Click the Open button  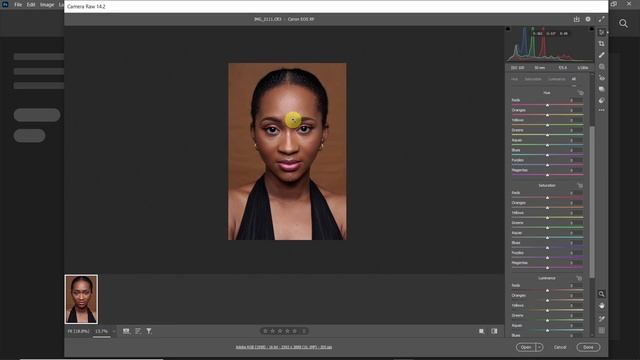[x=526, y=347]
